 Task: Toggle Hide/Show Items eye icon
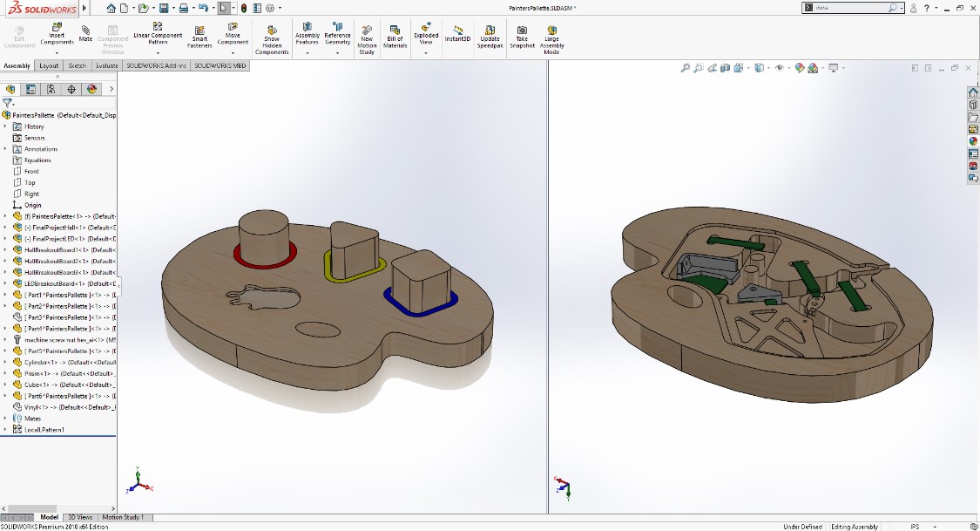click(x=779, y=67)
